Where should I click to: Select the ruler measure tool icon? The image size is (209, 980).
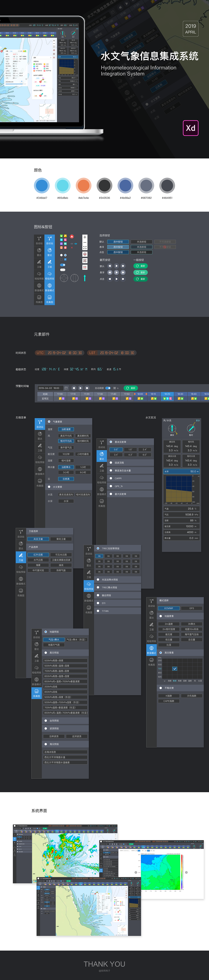[85, 261]
